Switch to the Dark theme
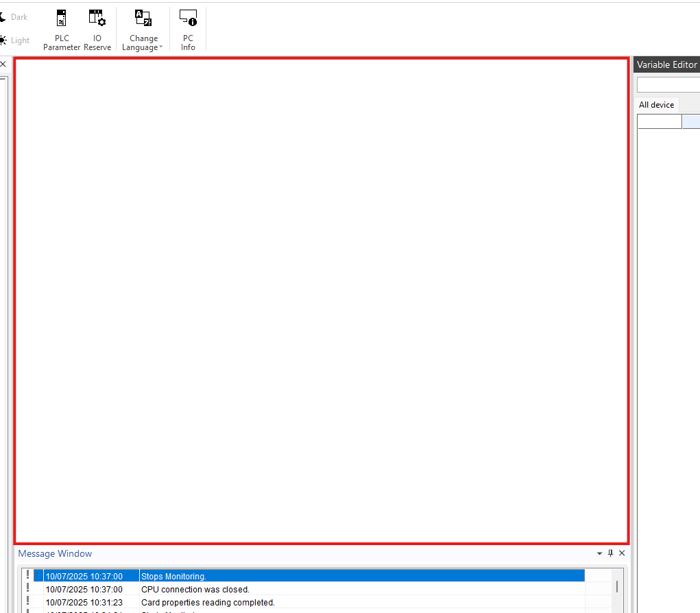 (x=19, y=17)
